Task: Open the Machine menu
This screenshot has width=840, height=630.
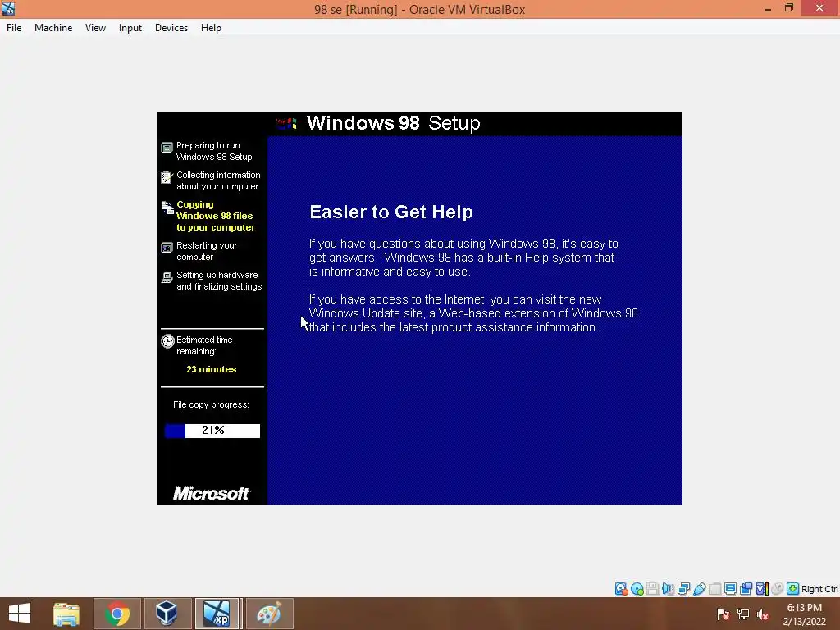Action: (53, 28)
